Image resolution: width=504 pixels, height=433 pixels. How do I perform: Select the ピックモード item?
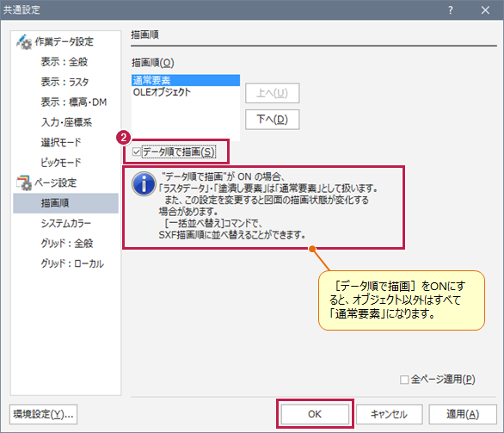point(61,163)
